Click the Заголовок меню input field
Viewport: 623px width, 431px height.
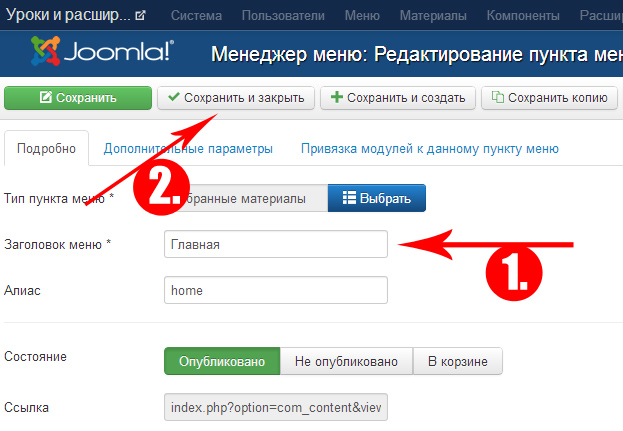pos(275,244)
